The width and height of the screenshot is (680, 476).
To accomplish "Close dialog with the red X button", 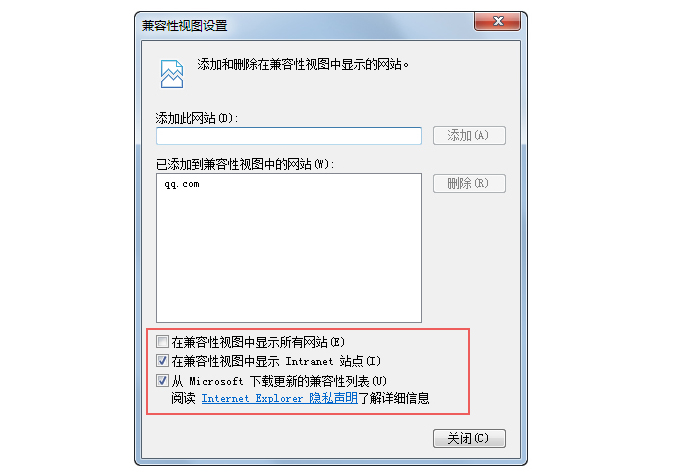I will click(x=497, y=21).
